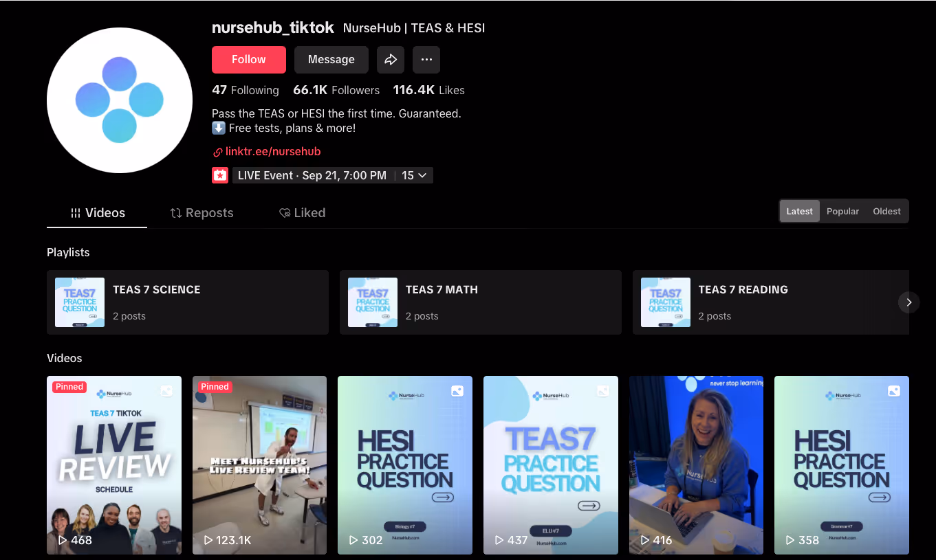
Task: Open the TEAS7 Practice Question ELU video
Action: click(551, 465)
